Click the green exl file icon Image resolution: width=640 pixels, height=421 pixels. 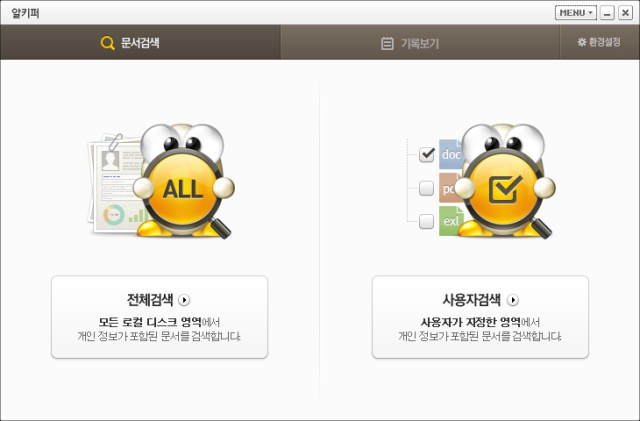point(451,221)
